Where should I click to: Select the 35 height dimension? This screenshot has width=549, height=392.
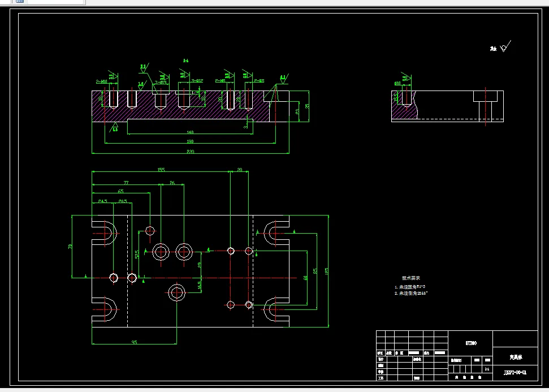pyautogui.click(x=307, y=106)
